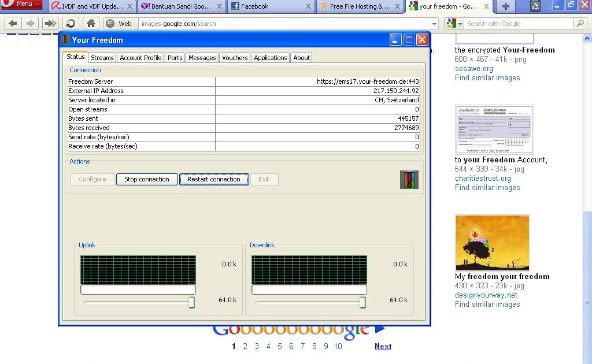Click the page scrollbar up arrow
The width and height of the screenshot is (592, 364).
coord(587,38)
